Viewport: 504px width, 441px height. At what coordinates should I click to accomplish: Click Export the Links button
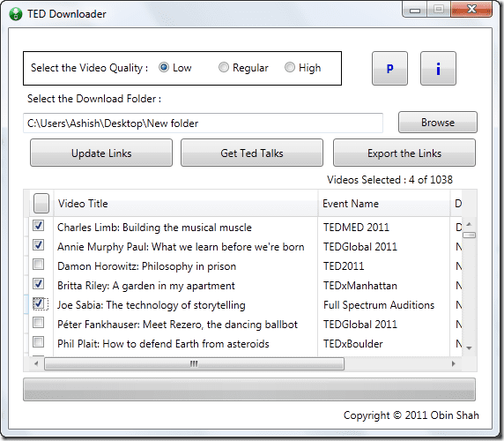[404, 153]
